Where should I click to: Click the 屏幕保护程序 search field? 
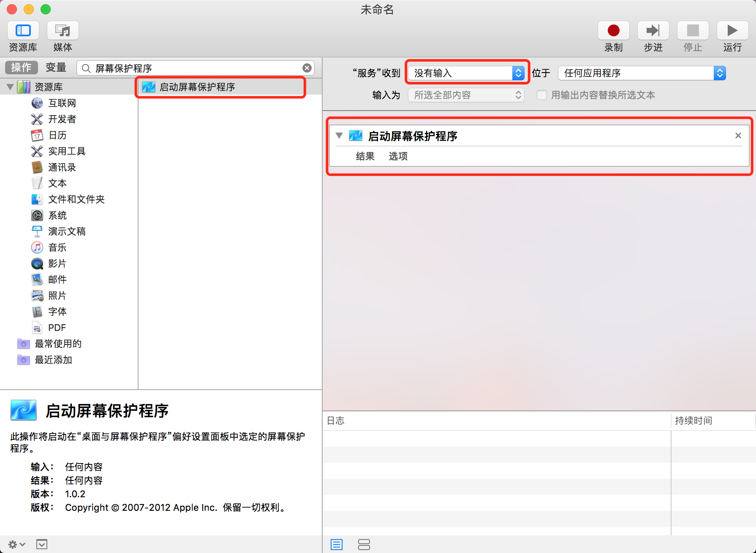click(x=196, y=68)
